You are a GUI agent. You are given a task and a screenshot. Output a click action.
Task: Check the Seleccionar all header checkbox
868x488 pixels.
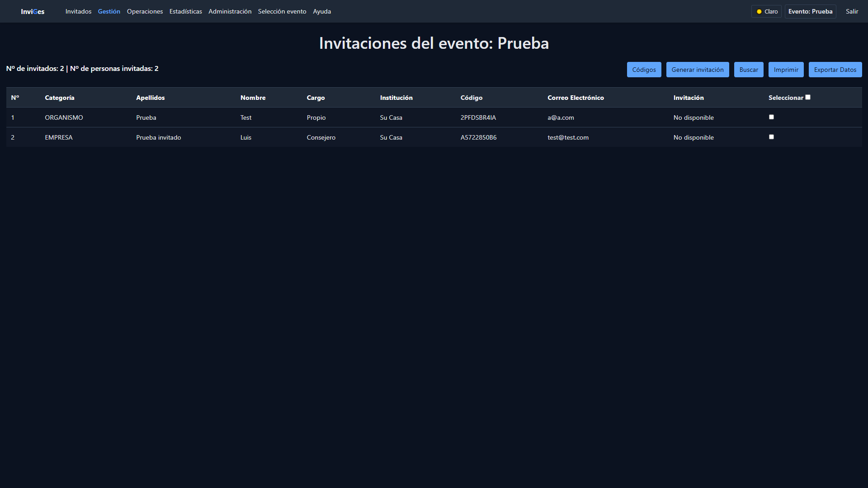click(808, 97)
